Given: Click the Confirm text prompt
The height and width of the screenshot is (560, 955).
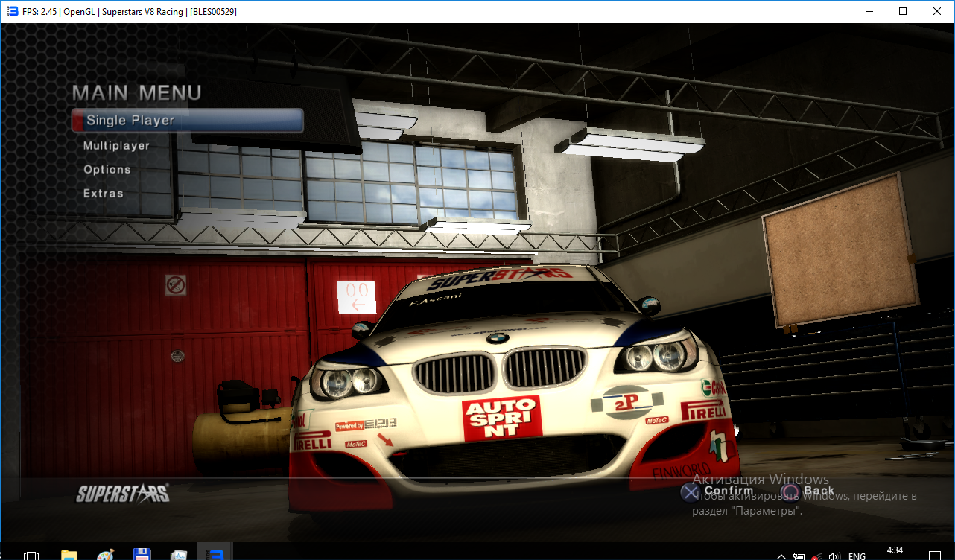Looking at the screenshot, I should (x=728, y=491).
